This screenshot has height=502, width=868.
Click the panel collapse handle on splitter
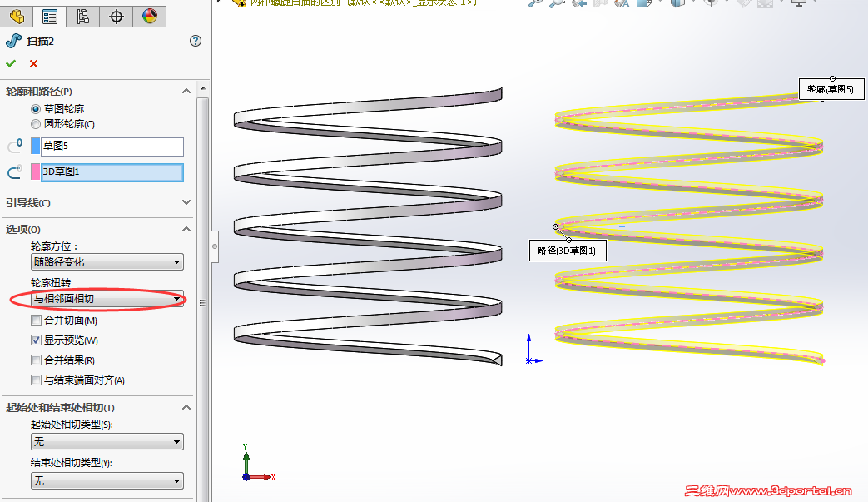(x=215, y=246)
